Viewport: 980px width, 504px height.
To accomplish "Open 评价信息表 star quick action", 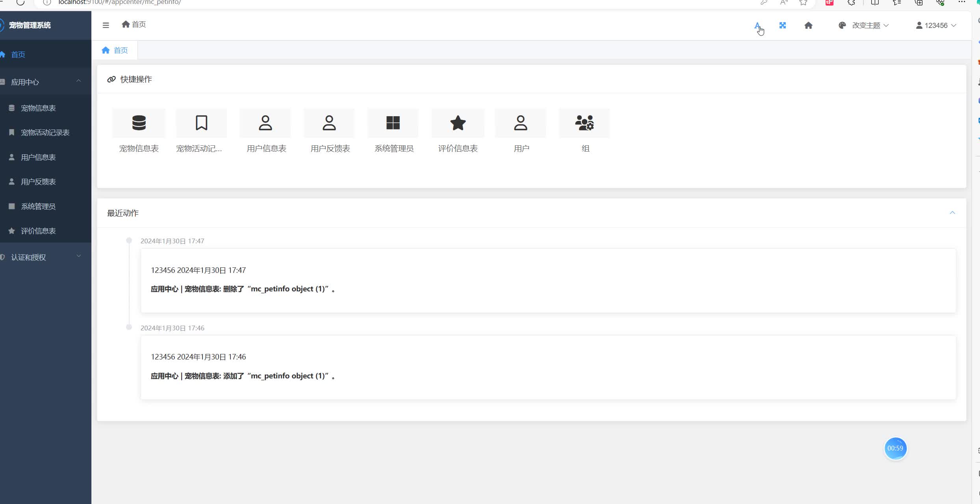I will tap(458, 123).
